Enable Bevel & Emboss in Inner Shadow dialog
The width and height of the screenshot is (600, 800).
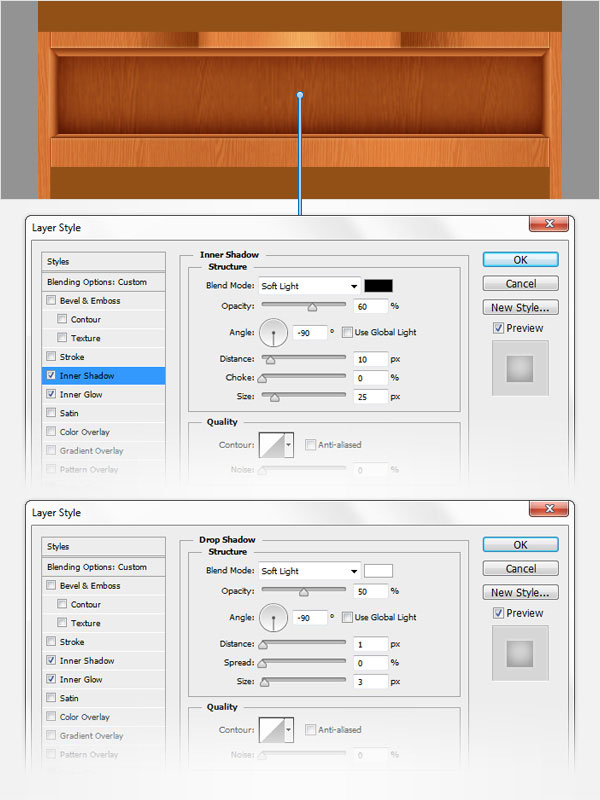[x=51, y=300]
